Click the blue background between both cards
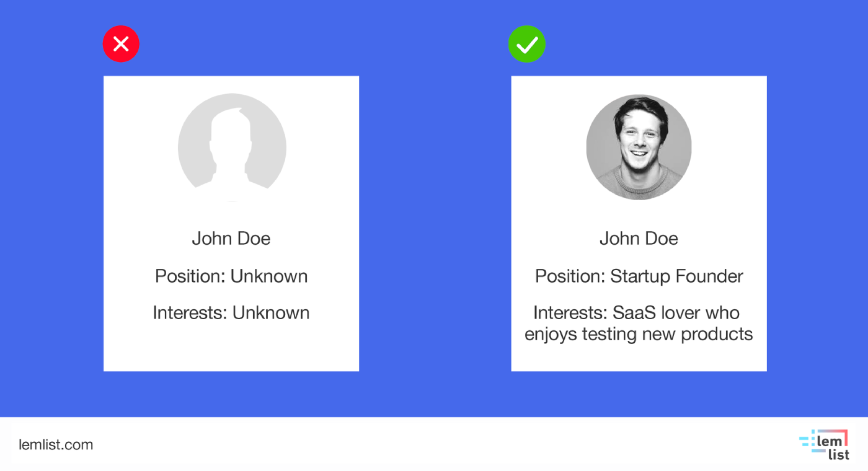The width and height of the screenshot is (868, 471). coord(435,223)
